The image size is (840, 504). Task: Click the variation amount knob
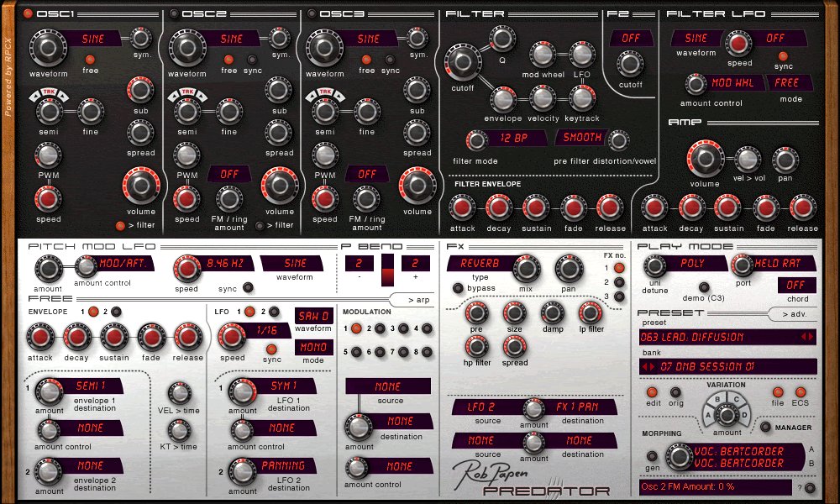point(727,414)
